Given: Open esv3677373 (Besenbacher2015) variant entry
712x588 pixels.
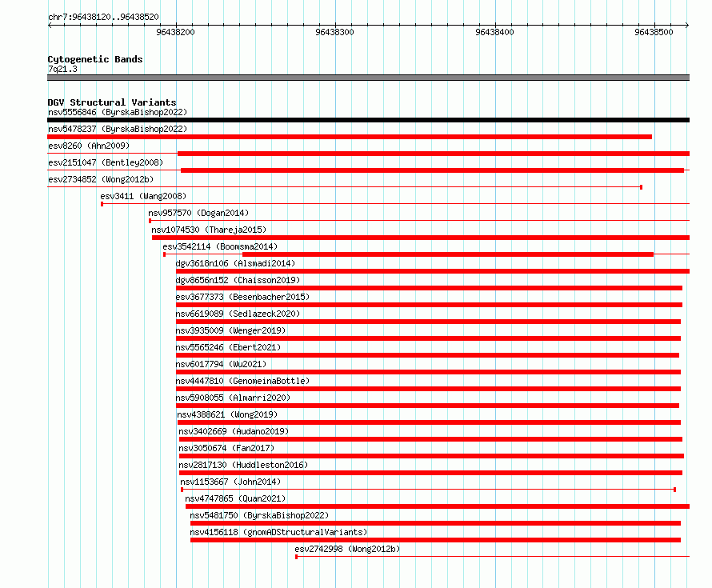Looking at the screenshot, I should (242, 297).
